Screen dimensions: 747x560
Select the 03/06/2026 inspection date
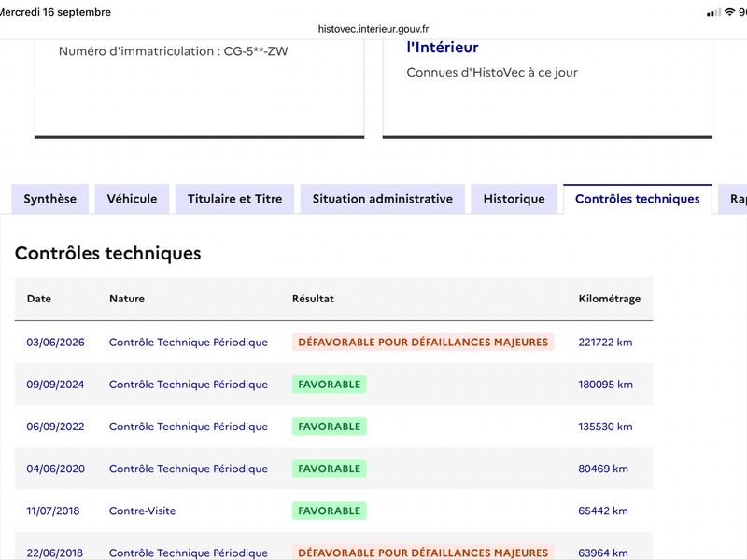55,343
